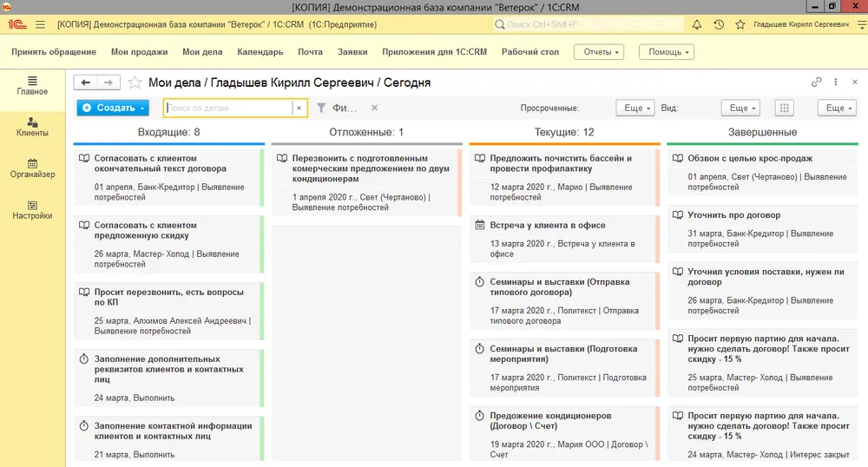Clear the Поиск по делам search field

point(299,108)
